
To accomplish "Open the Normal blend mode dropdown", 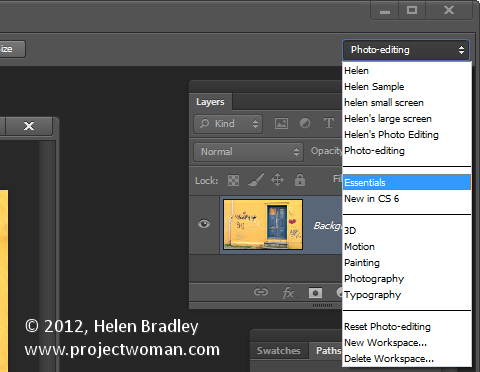I will coord(248,152).
